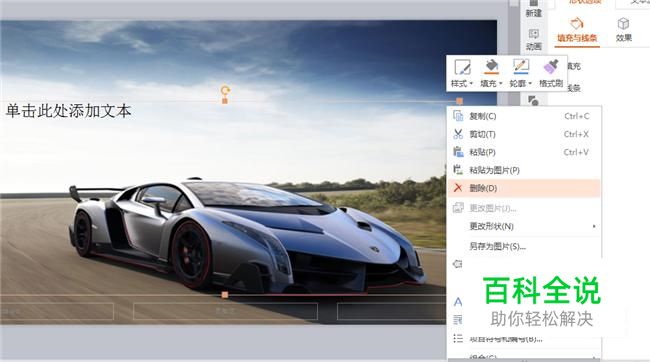Image resolution: width=650 pixels, height=362 pixels.
Task: Click the bullet list icon entry
Action: (x=458, y=338)
